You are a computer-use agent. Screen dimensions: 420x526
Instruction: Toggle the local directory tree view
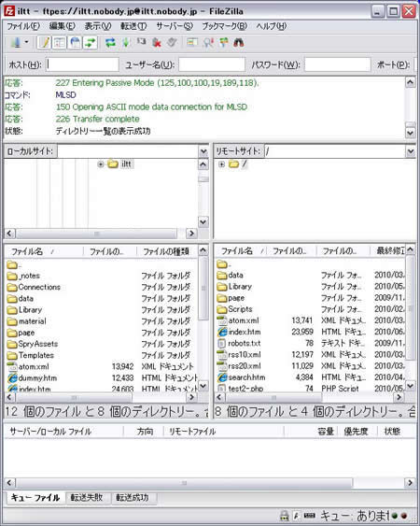click(60, 43)
